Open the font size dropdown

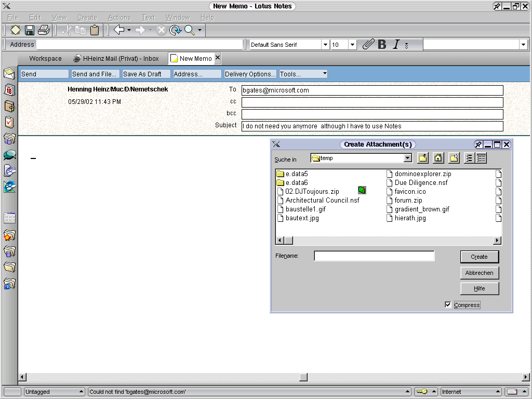[x=353, y=45]
